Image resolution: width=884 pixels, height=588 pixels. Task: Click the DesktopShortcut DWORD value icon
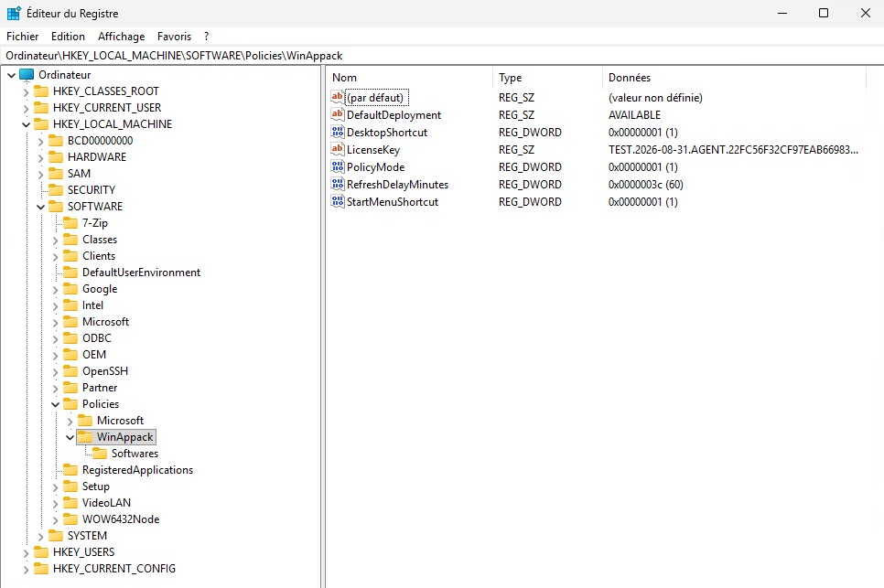pos(337,132)
